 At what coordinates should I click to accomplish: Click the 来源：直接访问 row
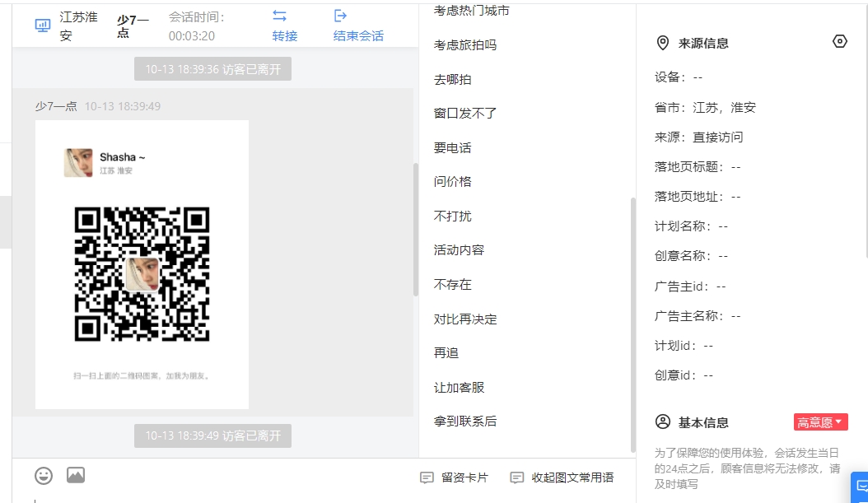tap(699, 137)
